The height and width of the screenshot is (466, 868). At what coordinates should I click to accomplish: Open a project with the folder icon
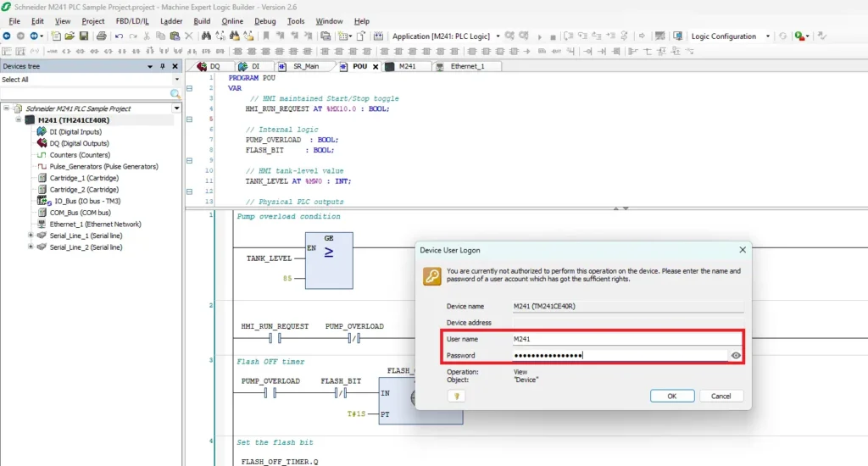70,36
